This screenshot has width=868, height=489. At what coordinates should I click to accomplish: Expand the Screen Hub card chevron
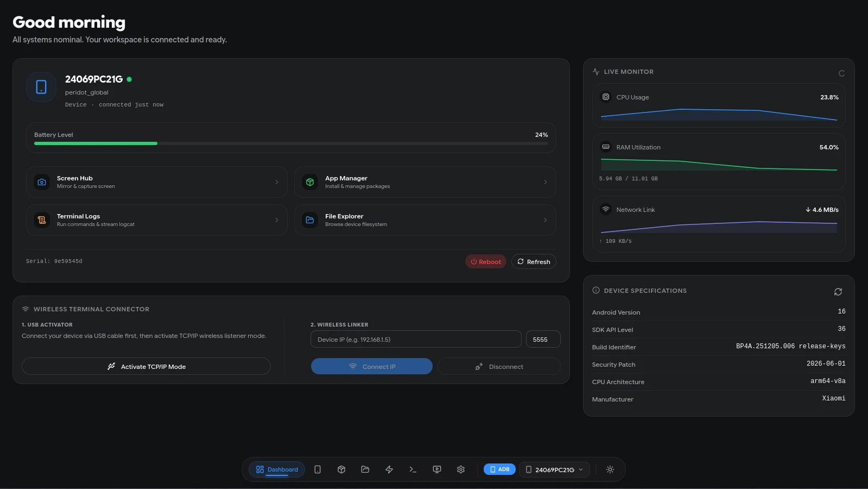click(x=277, y=182)
